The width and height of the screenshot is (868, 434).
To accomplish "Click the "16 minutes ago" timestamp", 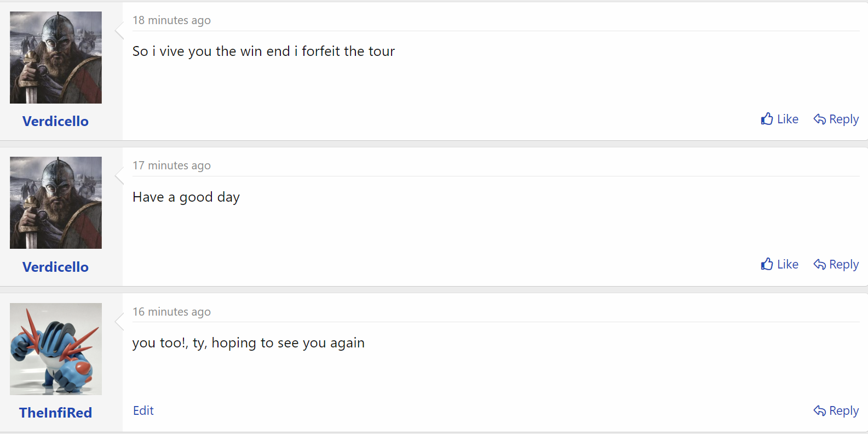I will pos(171,312).
